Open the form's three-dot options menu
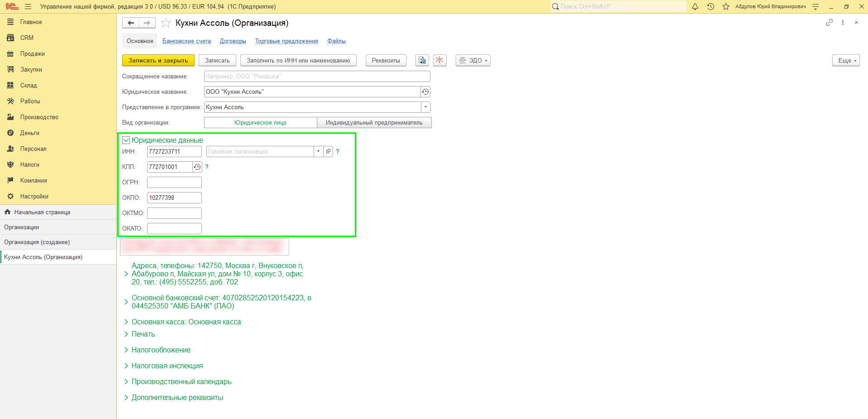868x419 pixels. point(843,23)
